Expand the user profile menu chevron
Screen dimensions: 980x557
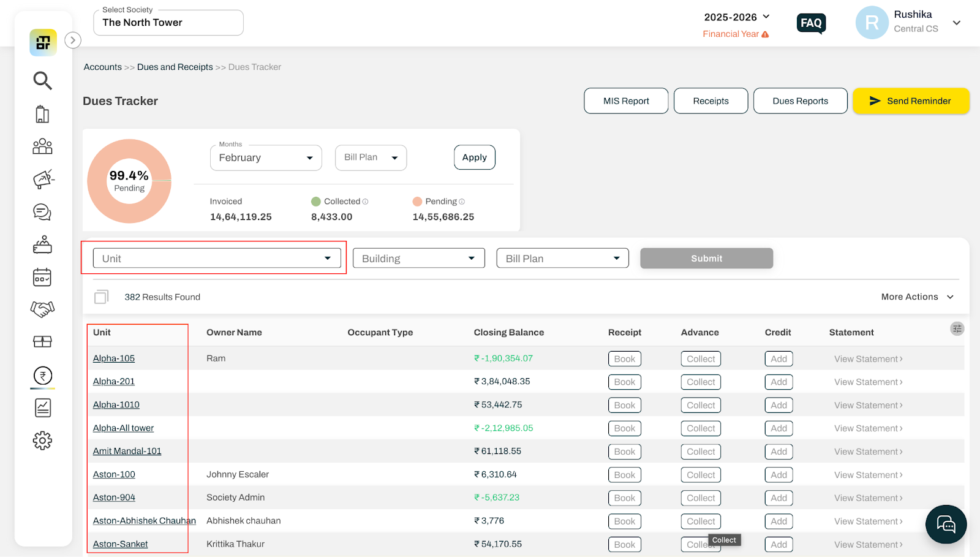[957, 23]
